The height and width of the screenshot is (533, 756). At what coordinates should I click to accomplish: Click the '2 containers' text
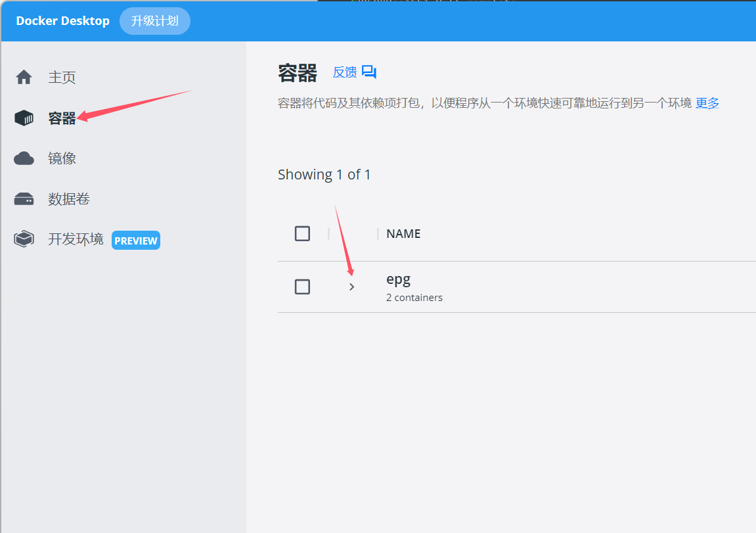414,298
